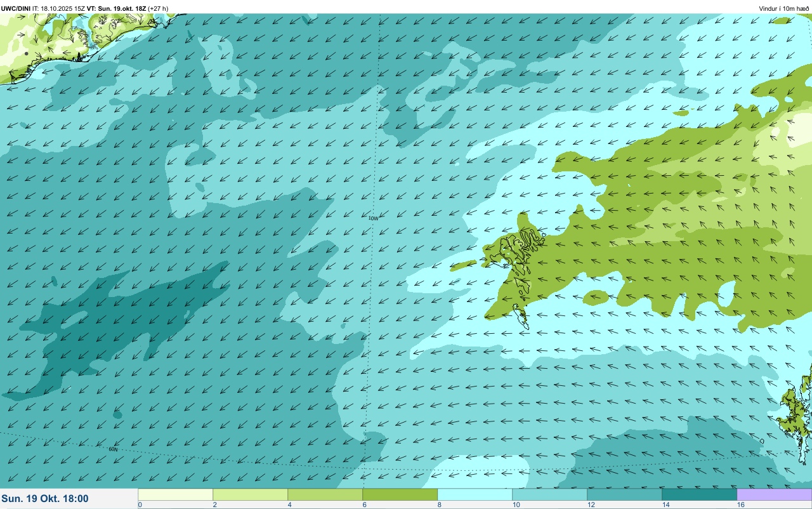This screenshot has width=812, height=509.
Task: Click the pale yellow 0–2 legend swatch
Action: (176, 494)
